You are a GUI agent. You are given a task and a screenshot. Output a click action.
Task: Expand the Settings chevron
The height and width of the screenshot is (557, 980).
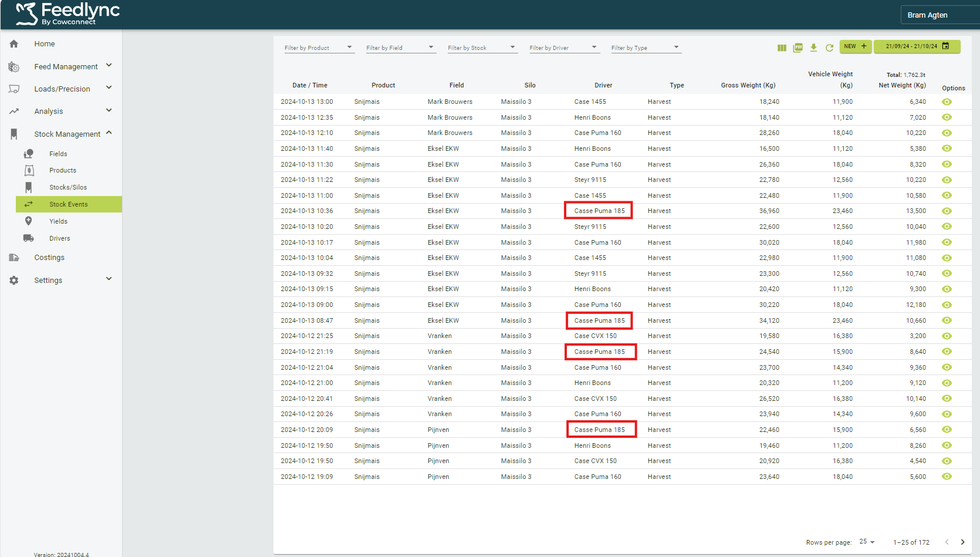[x=109, y=279]
